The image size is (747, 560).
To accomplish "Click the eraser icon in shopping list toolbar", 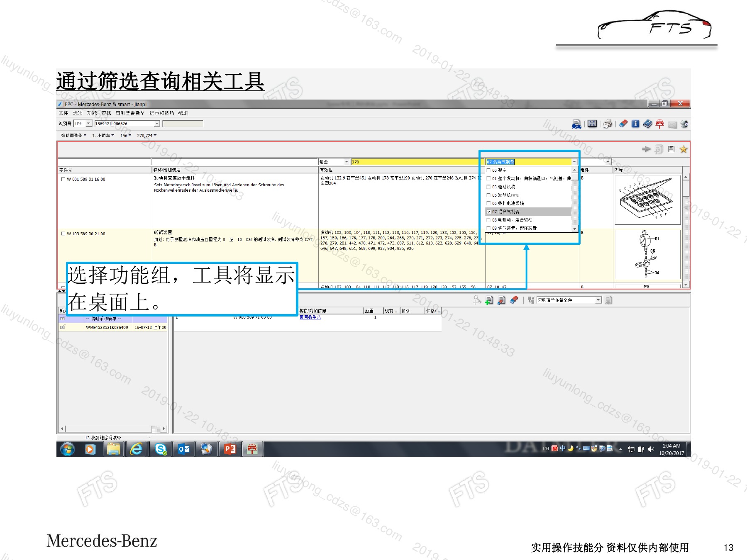I will [514, 299].
